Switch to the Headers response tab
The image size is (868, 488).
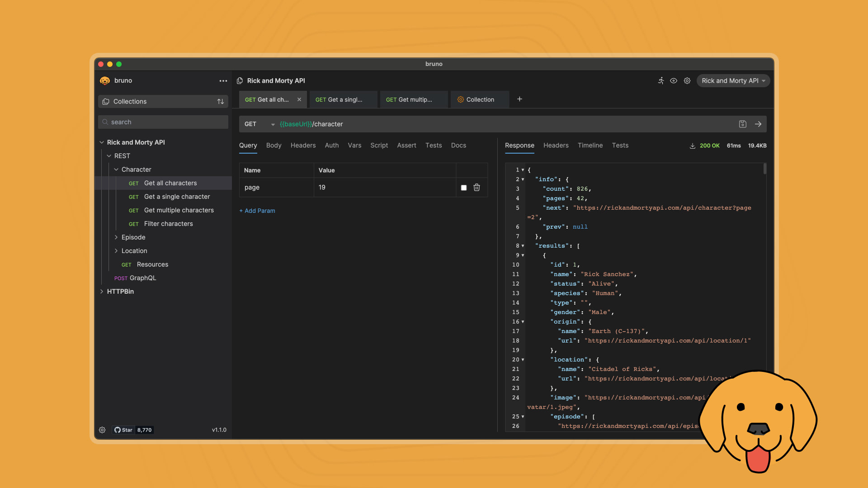556,145
